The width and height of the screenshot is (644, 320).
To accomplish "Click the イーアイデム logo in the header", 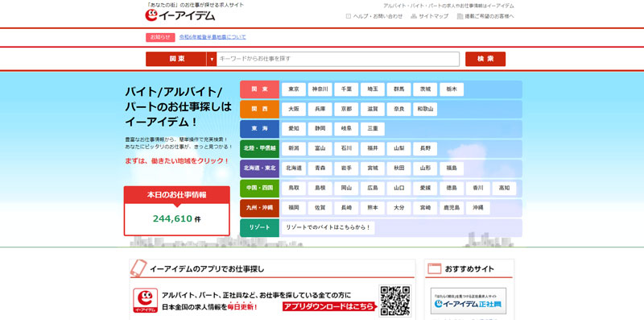I will [180, 15].
